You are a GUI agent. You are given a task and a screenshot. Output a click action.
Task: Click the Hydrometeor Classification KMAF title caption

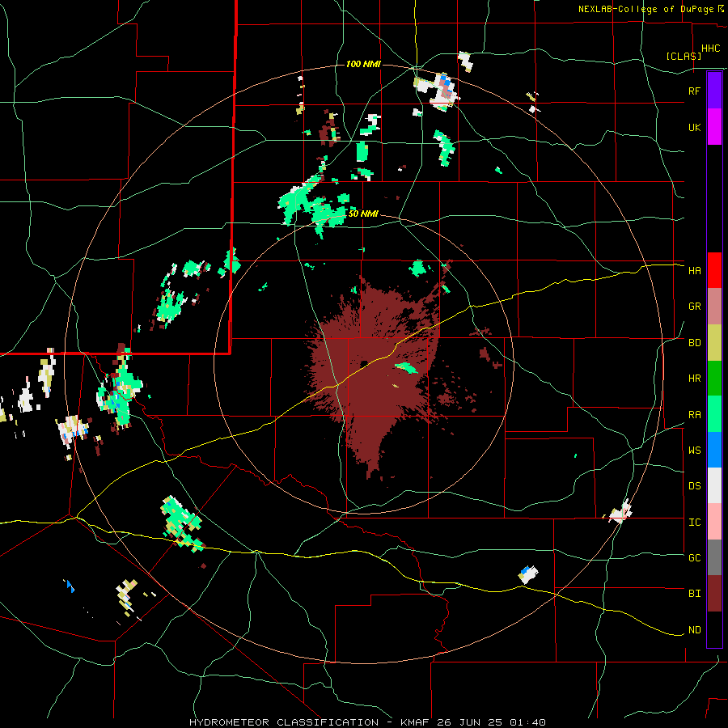[366, 722]
